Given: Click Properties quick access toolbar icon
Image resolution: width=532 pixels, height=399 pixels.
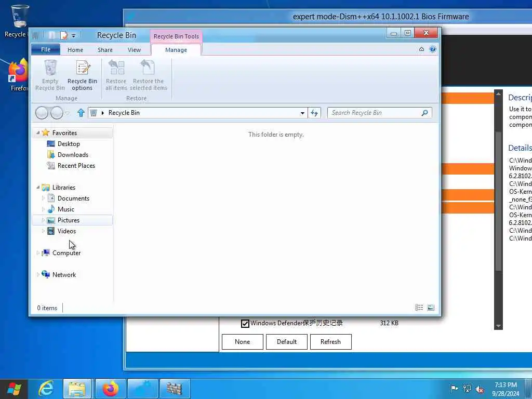Looking at the screenshot, I should tap(64, 35).
